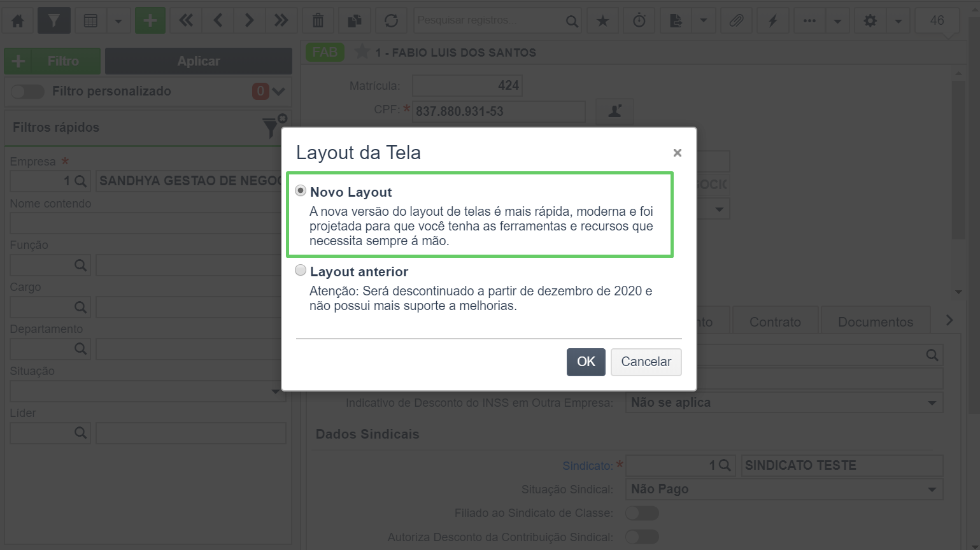The height and width of the screenshot is (550, 980).
Task: Toggle Autoriza Desconto da Contribuição Sindical
Action: pos(642,537)
